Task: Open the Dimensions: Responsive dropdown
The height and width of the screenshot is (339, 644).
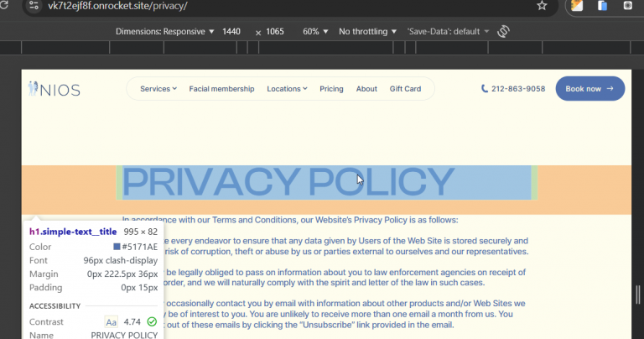Action: [x=164, y=32]
